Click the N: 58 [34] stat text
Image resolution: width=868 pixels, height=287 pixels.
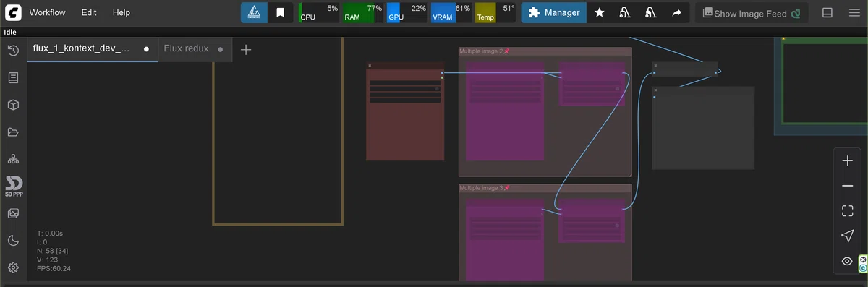coord(53,251)
